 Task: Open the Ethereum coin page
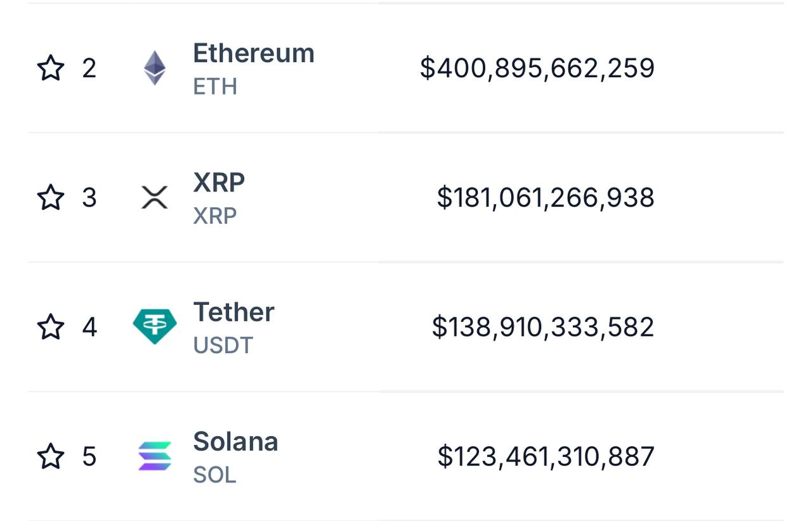coord(254,53)
